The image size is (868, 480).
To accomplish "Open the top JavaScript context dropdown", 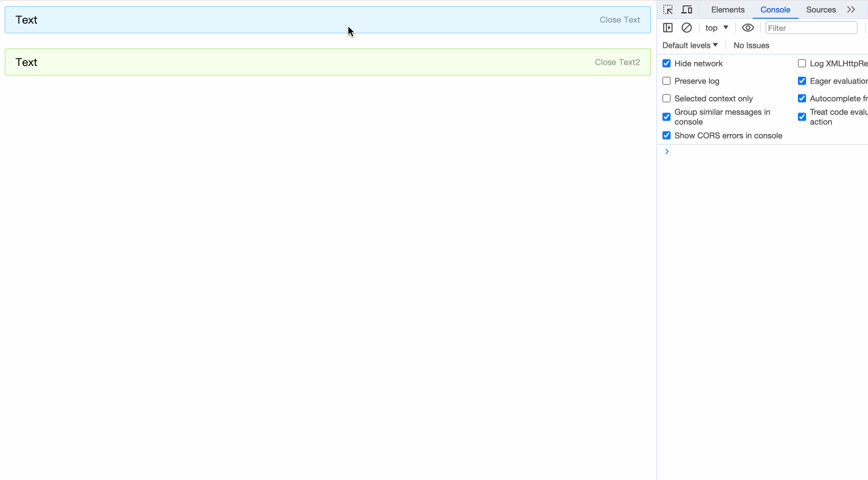I will 716,28.
